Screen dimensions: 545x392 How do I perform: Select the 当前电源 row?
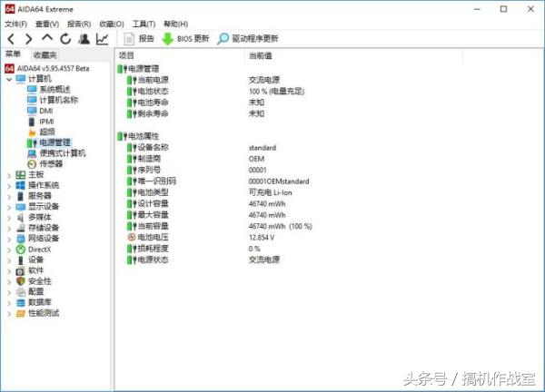[203, 80]
